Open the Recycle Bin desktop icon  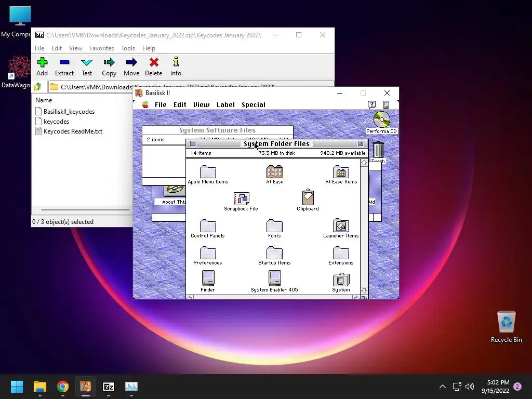(x=506, y=326)
